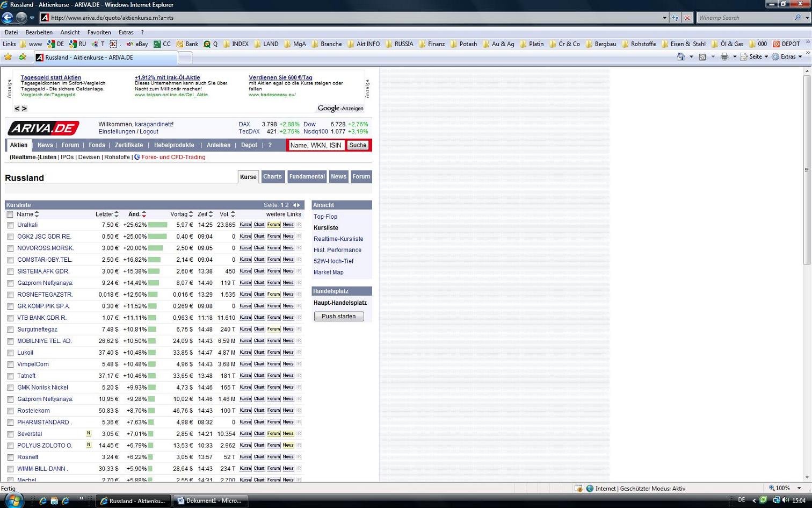Switch to the Charts tab
812x508 pixels.
(x=272, y=176)
